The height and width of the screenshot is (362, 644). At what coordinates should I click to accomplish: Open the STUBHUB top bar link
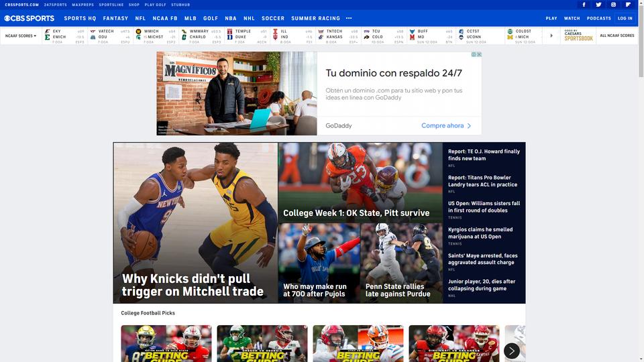(x=180, y=5)
